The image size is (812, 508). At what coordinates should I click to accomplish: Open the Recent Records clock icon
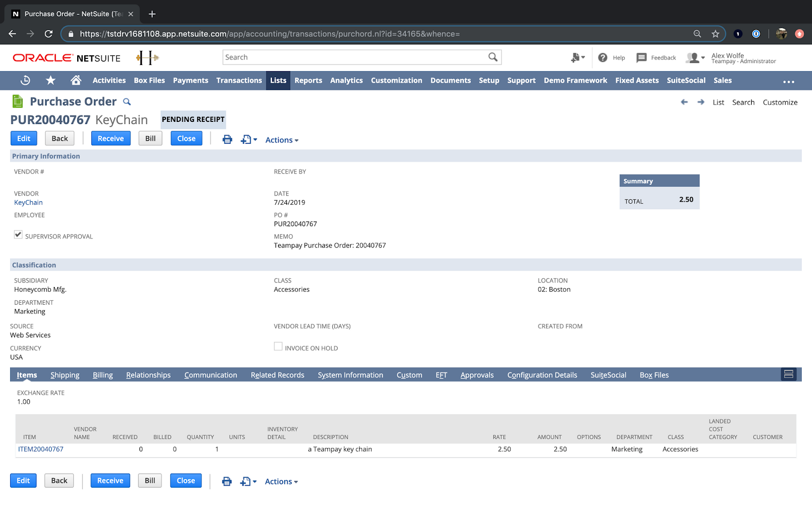click(x=25, y=80)
